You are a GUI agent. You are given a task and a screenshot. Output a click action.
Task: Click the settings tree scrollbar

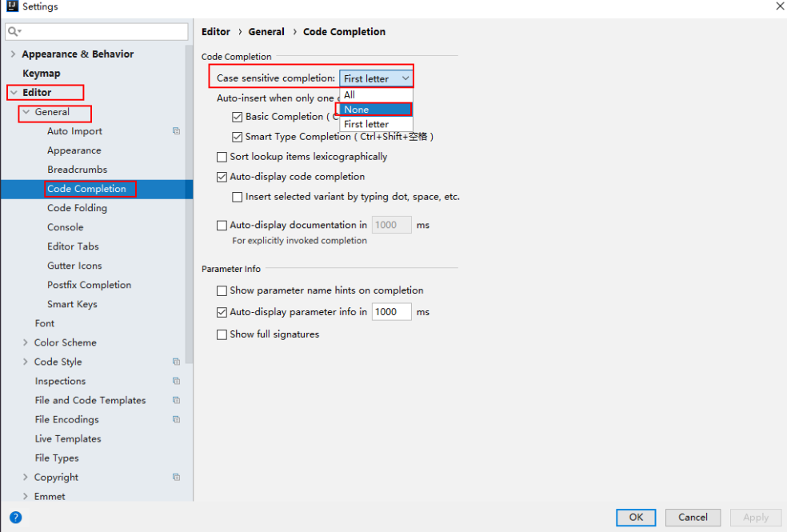click(189, 204)
